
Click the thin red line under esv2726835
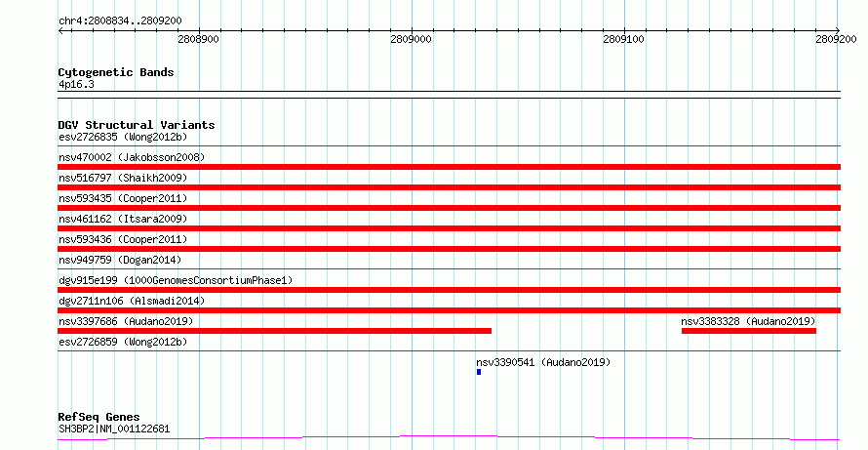click(x=449, y=146)
